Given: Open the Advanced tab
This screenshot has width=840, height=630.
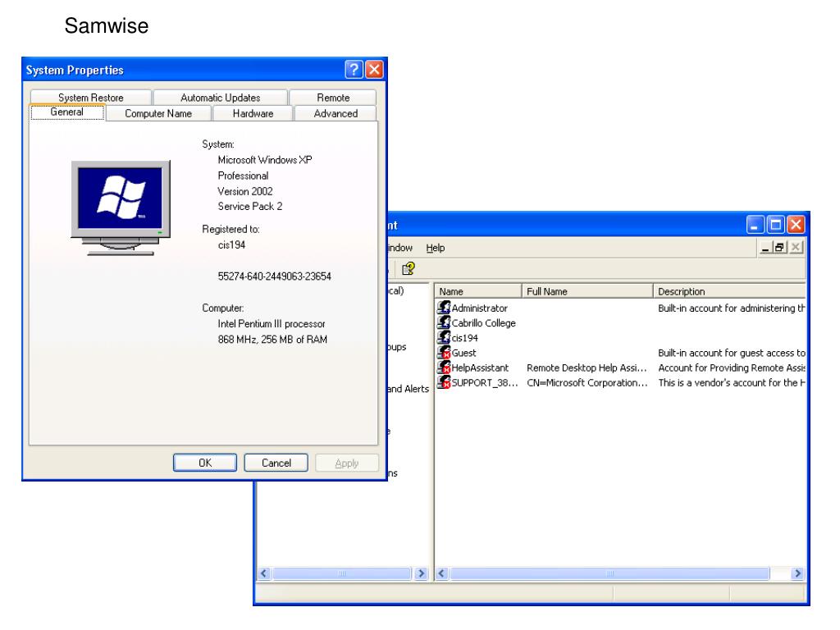Looking at the screenshot, I should [336, 113].
